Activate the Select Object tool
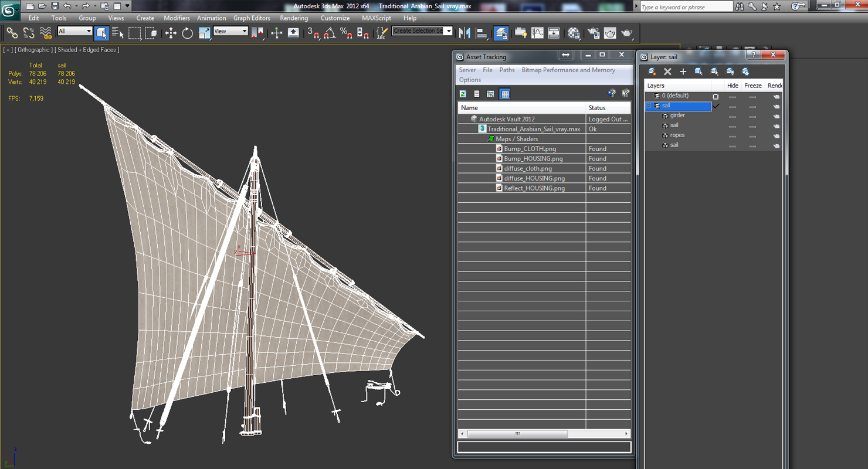 [x=101, y=33]
